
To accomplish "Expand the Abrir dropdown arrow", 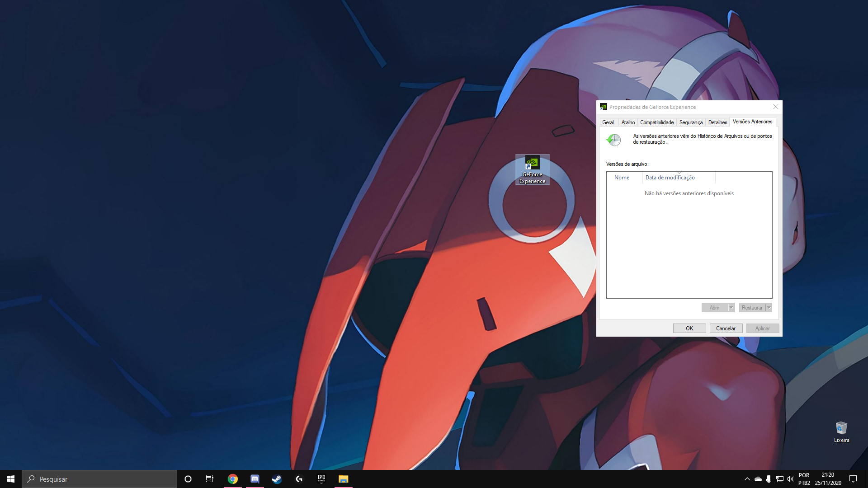I will tap(731, 308).
